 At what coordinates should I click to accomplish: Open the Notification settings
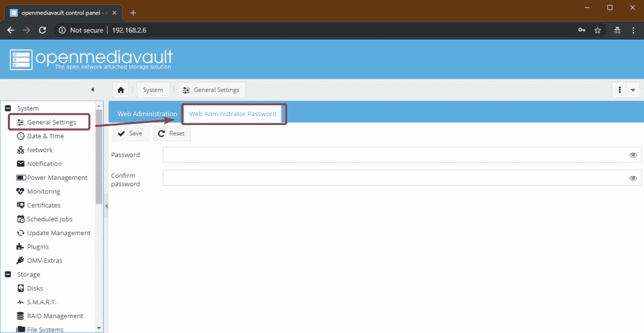pos(39,163)
